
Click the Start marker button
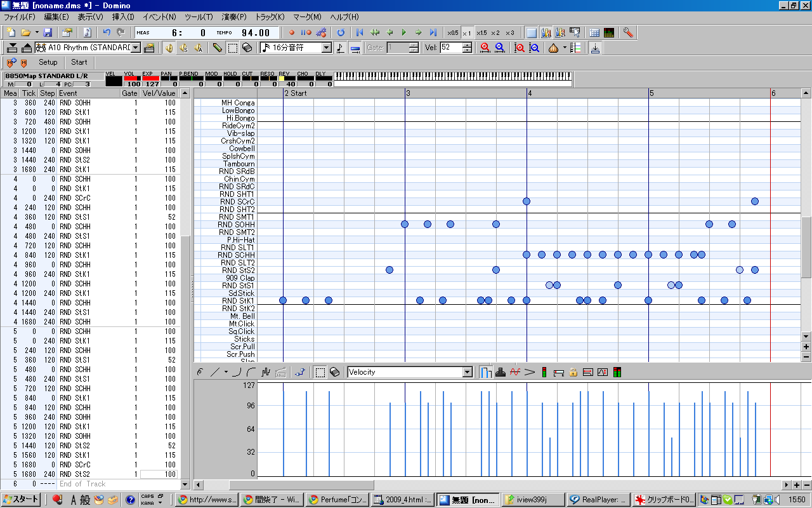click(x=79, y=62)
